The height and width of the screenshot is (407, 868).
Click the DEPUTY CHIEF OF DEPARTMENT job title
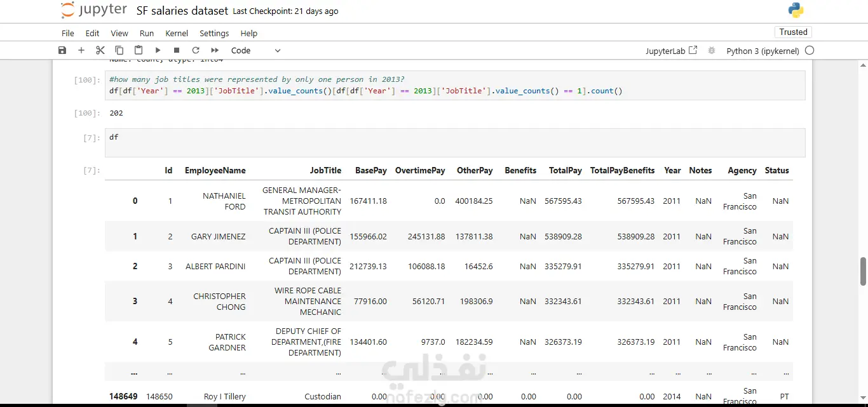(x=306, y=342)
